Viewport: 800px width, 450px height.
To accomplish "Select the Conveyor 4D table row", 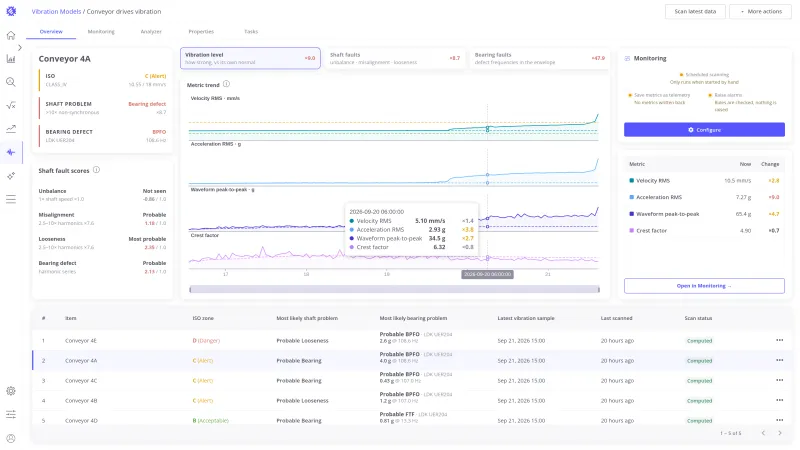I will (412, 420).
